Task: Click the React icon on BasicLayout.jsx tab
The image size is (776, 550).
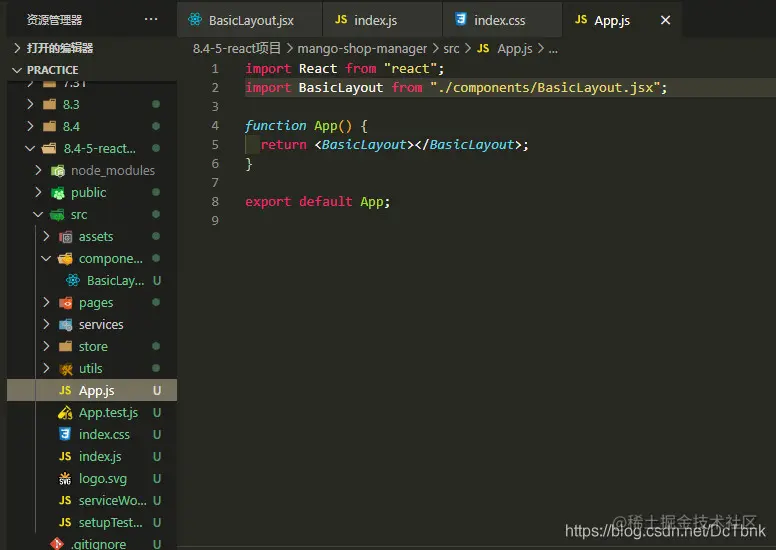Action: point(195,20)
